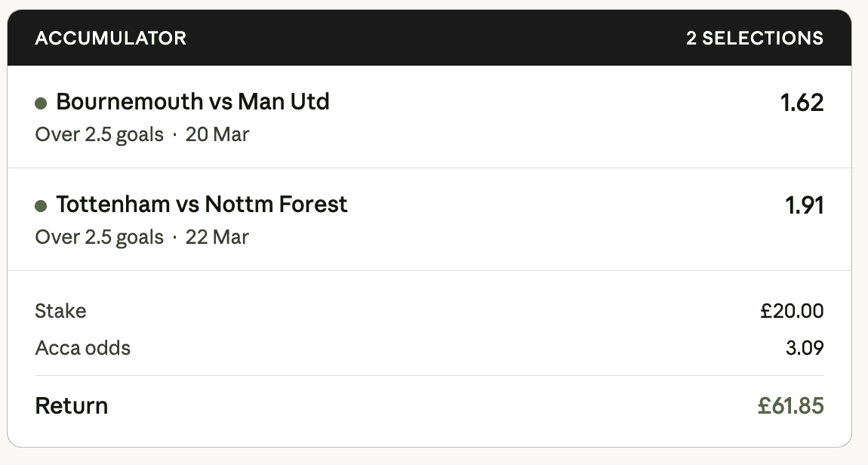Click the Acca odds label
Viewport: 868px width, 465px height.
(x=82, y=348)
